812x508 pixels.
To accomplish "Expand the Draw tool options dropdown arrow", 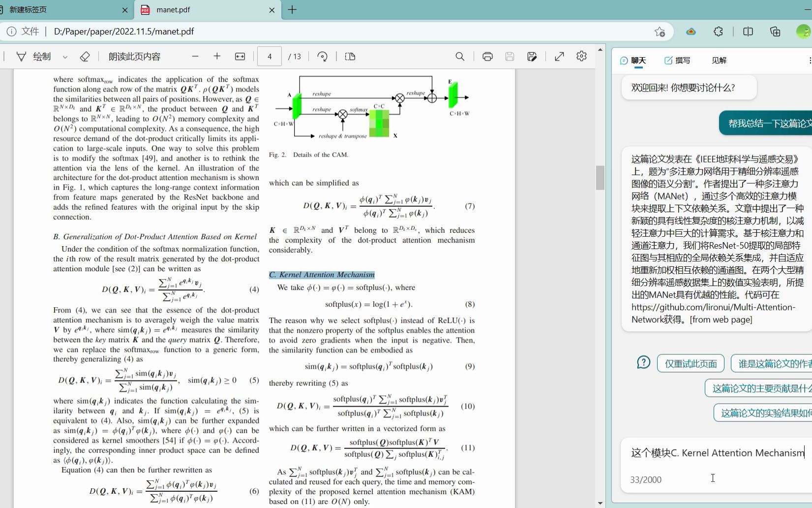I will (x=65, y=57).
